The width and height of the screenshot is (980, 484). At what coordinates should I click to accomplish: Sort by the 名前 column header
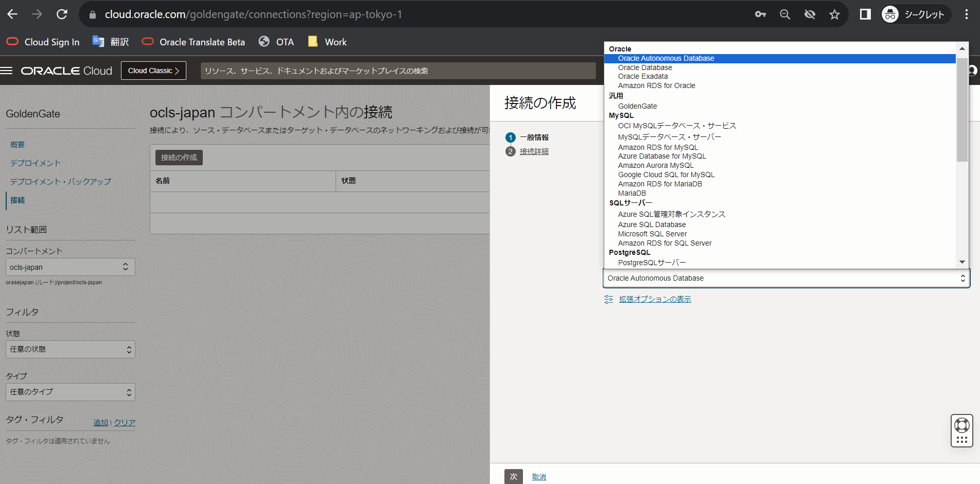pos(163,181)
